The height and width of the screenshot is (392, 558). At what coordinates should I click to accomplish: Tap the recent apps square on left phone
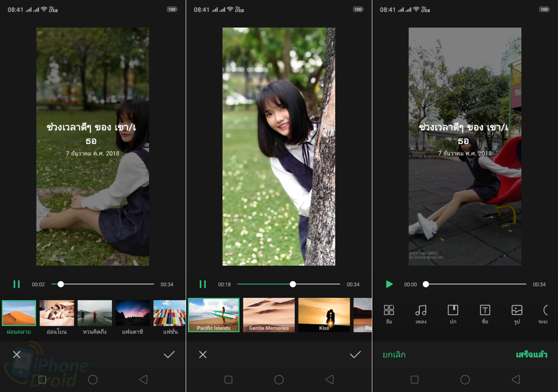(x=42, y=380)
